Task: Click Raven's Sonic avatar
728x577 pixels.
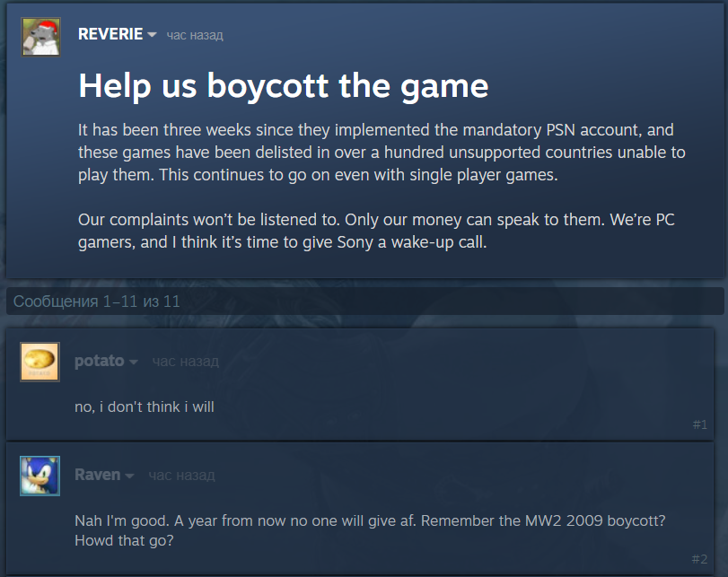Action: [x=40, y=476]
